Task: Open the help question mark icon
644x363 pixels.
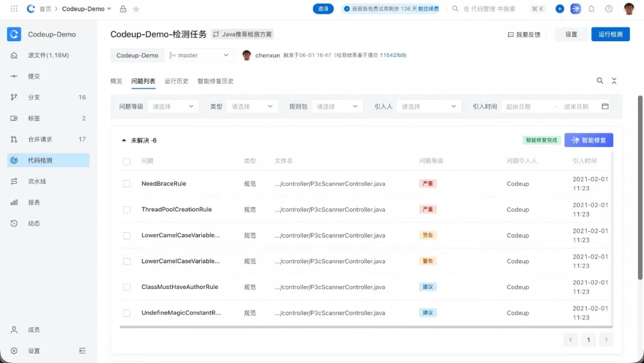Action: [x=609, y=8]
